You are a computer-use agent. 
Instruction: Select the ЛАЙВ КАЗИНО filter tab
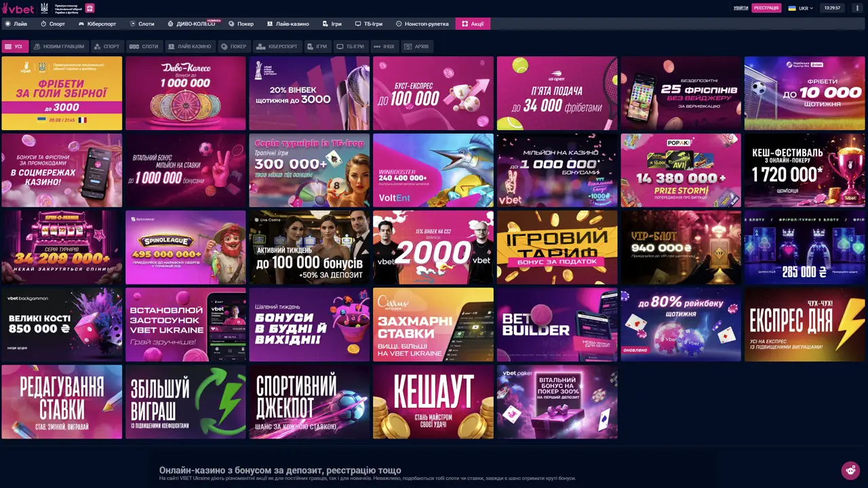click(x=190, y=47)
